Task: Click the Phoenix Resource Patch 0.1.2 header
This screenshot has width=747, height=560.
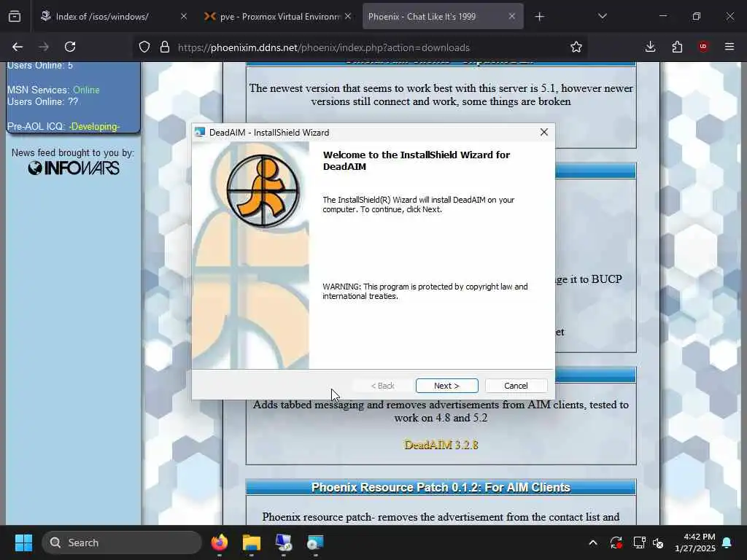Action: click(x=441, y=488)
